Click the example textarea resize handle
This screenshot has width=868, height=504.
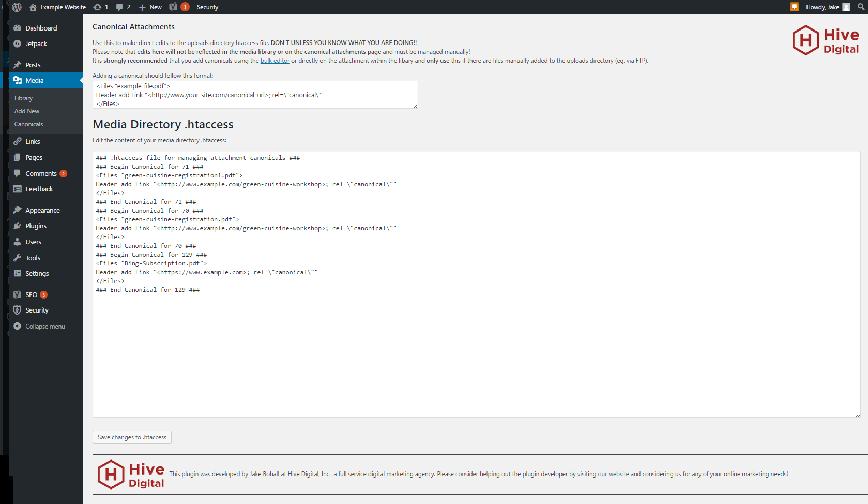coord(415,106)
